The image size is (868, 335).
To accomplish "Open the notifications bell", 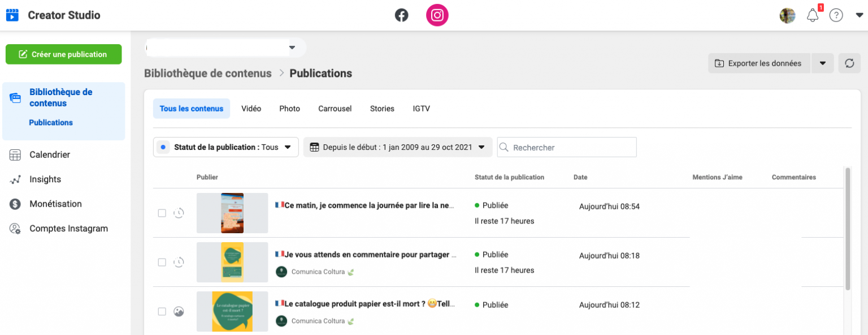I will tap(813, 15).
